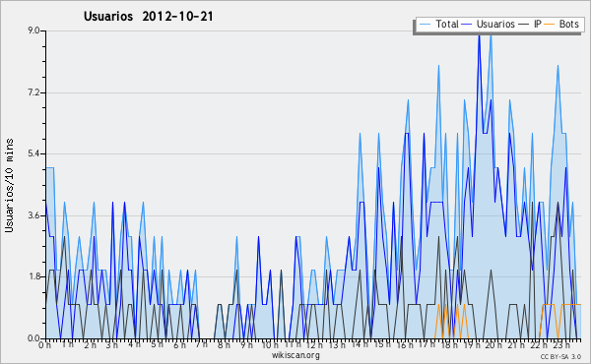Viewport: 591px width, 364px height.
Task: Click the 'Bots' legend entry
Action: [x=568, y=24]
